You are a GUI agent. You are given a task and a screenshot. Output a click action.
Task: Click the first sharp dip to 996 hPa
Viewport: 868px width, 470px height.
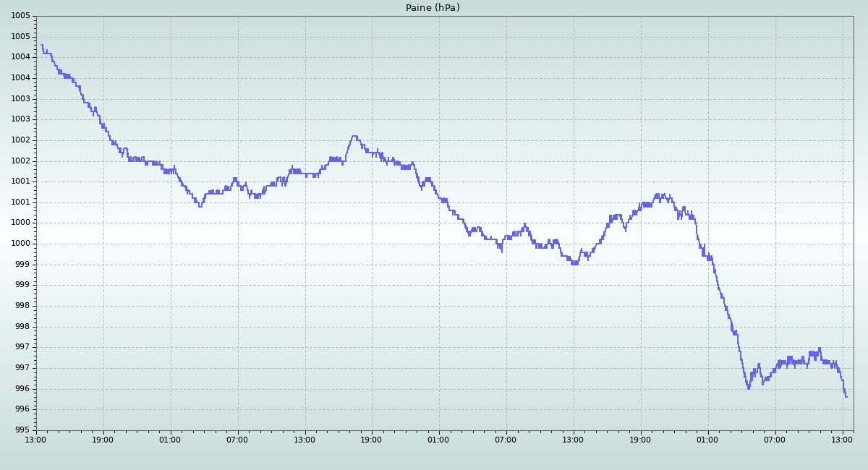(749, 388)
